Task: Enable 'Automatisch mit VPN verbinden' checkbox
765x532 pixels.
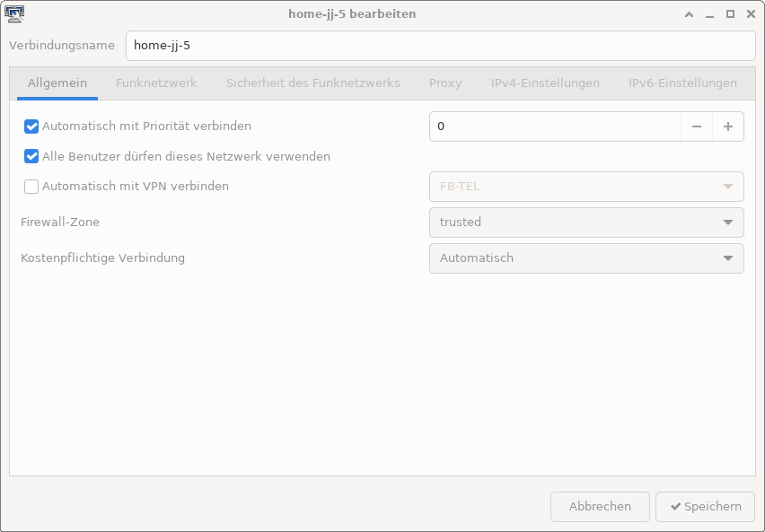Action: (32, 187)
